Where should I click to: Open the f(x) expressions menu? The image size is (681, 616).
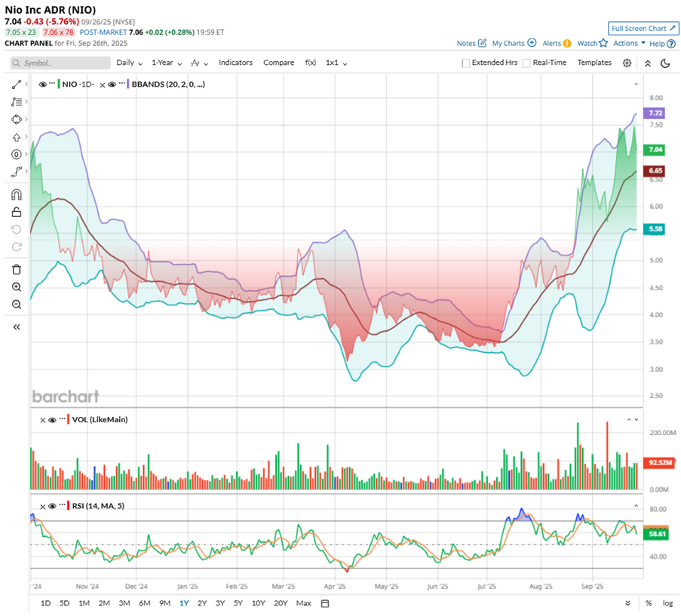310,63
